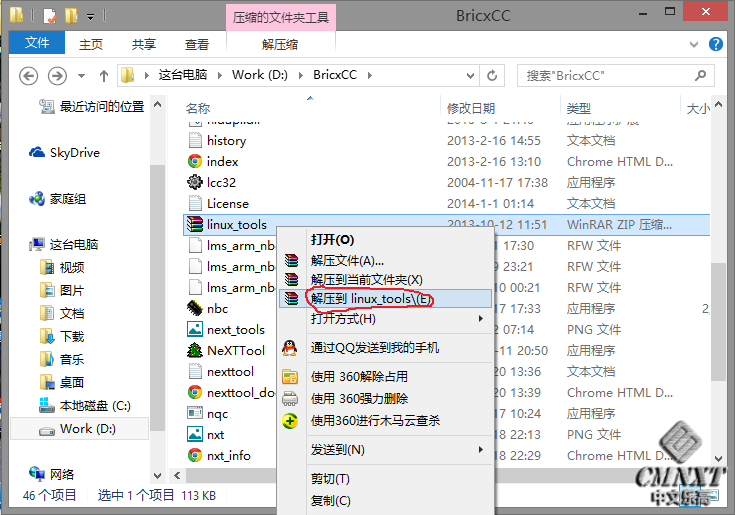Click WinRAR icon beside 解压文件(A)
The width and height of the screenshot is (735, 515).
point(291,260)
